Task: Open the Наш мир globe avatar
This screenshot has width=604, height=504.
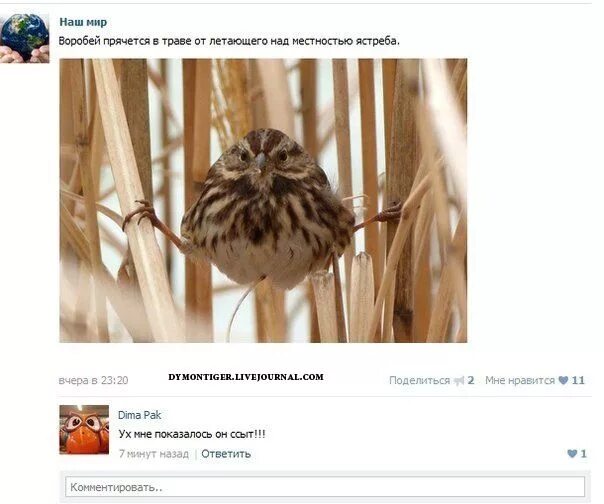Action: tap(25, 38)
